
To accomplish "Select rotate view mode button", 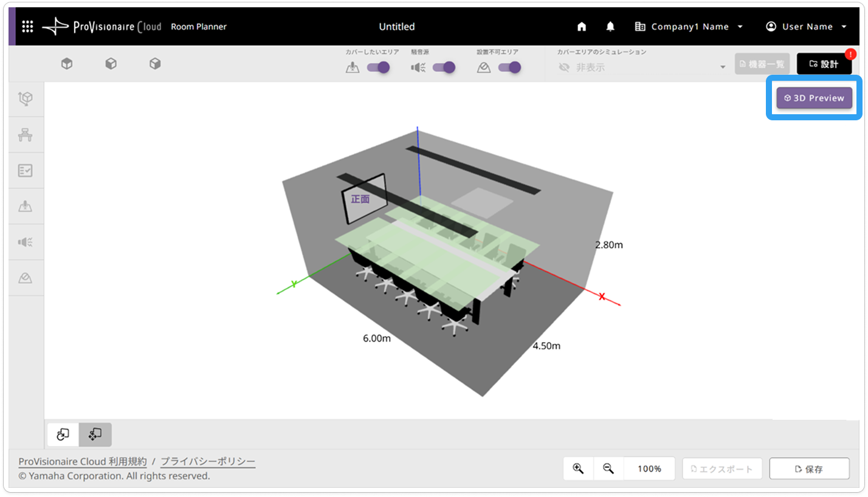I will [x=63, y=434].
